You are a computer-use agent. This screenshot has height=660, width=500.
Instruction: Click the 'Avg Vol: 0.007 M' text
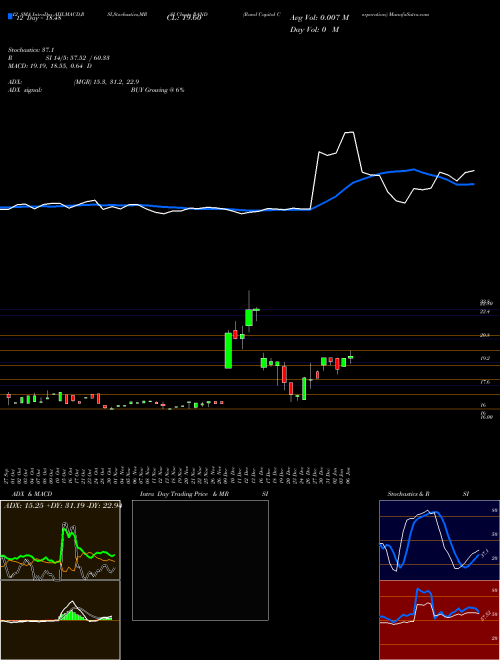click(320, 18)
